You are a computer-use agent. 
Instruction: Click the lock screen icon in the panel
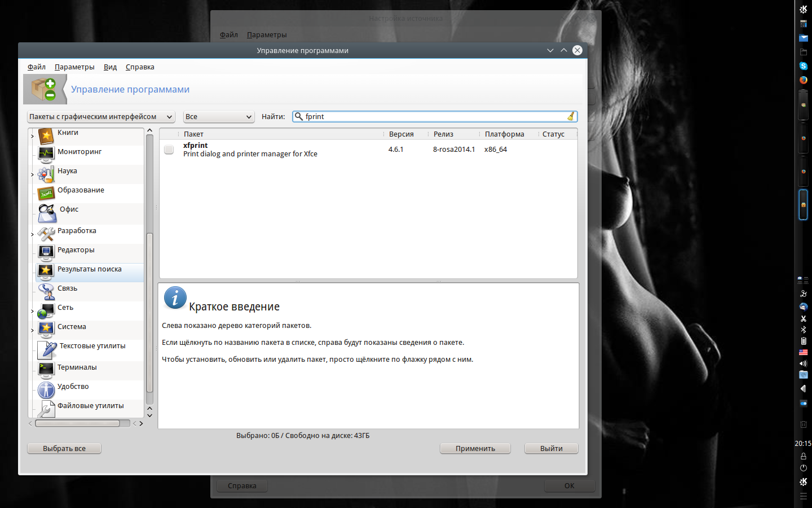pyautogui.click(x=804, y=456)
